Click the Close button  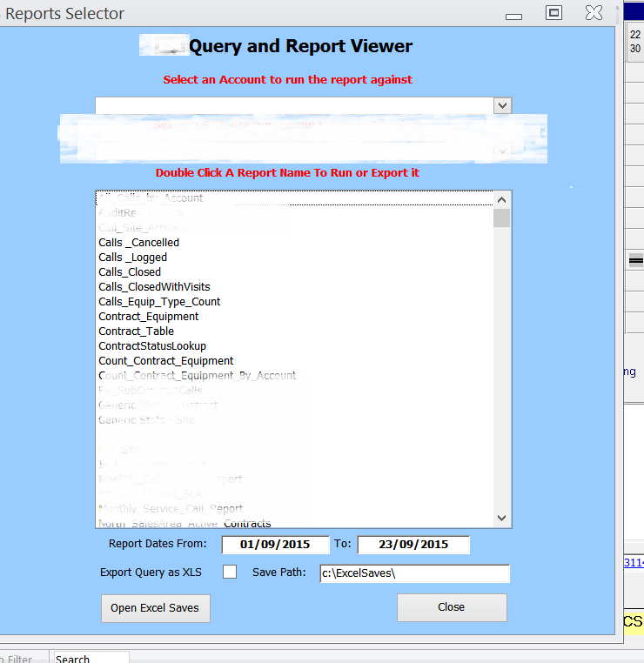[452, 607]
